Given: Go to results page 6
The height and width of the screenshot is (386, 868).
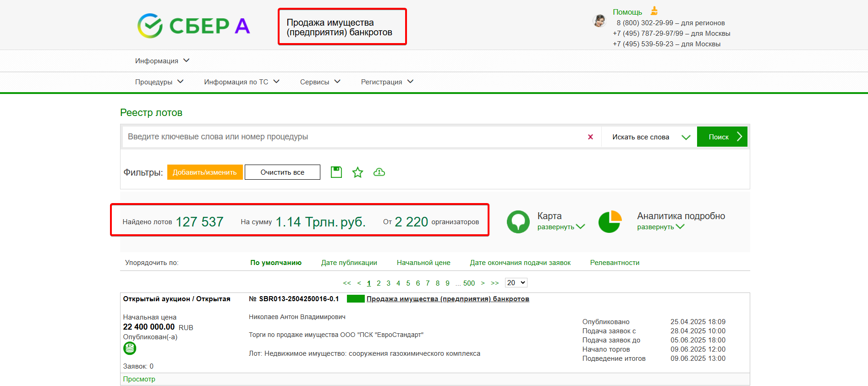Looking at the screenshot, I should (x=418, y=283).
